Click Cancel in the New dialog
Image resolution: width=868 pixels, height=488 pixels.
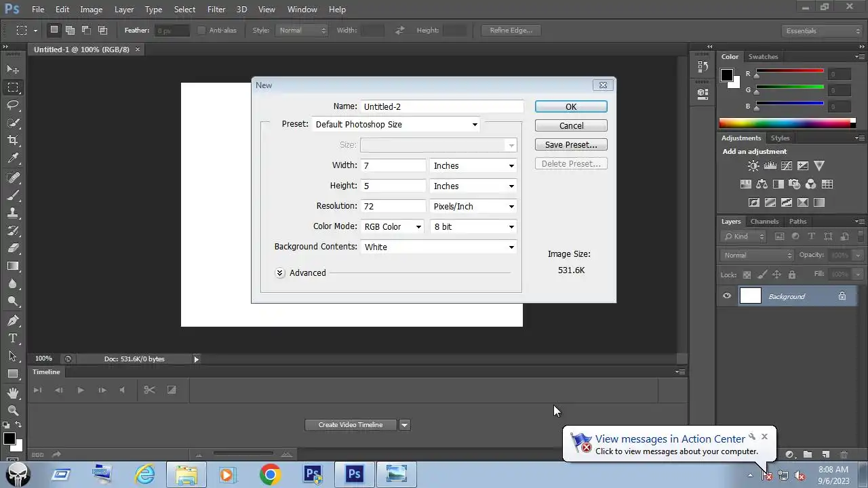point(571,126)
